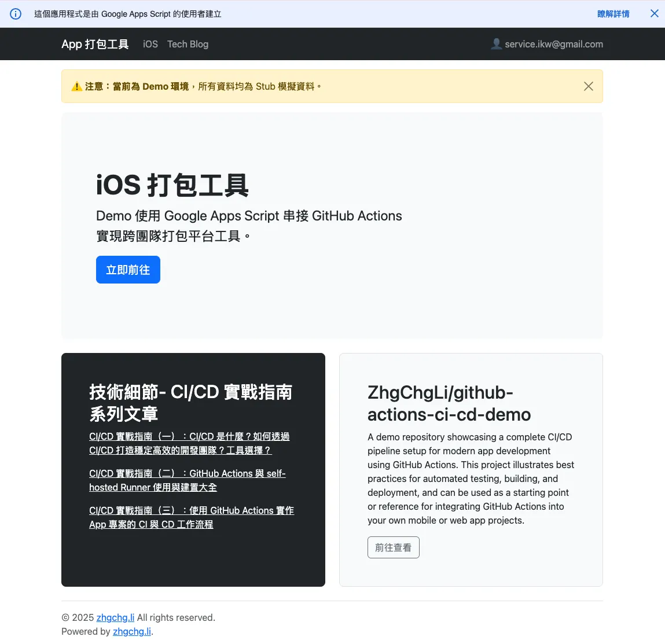
Task: Click the info icon in the Apps Script banner
Action: pyautogui.click(x=16, y=14)
